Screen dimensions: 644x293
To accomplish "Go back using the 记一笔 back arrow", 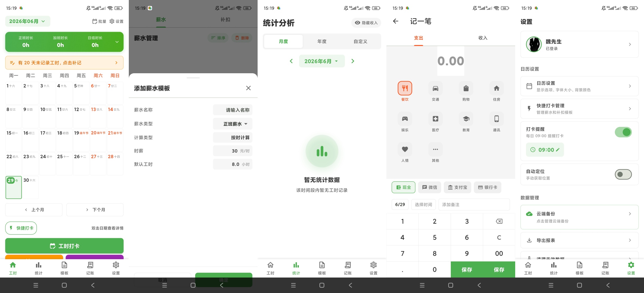I will click(x=396, y=21).
